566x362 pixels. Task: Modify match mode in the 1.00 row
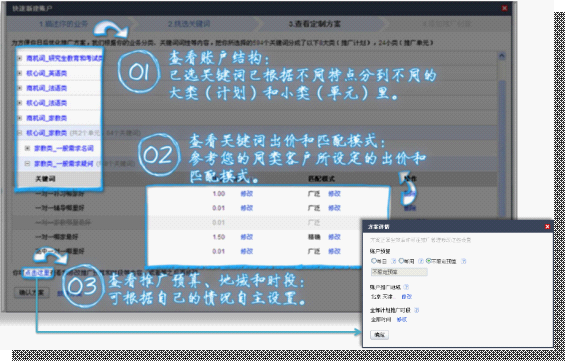(x=334, y=194)
